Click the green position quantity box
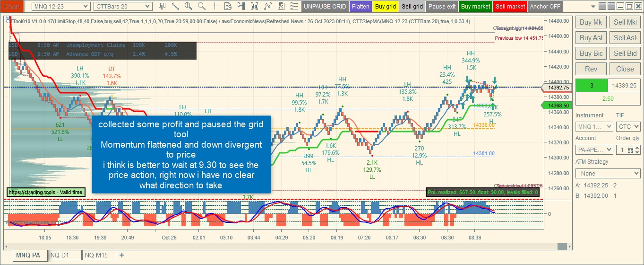The width and height of the screenshot is (644, 265). coord(591,86)
